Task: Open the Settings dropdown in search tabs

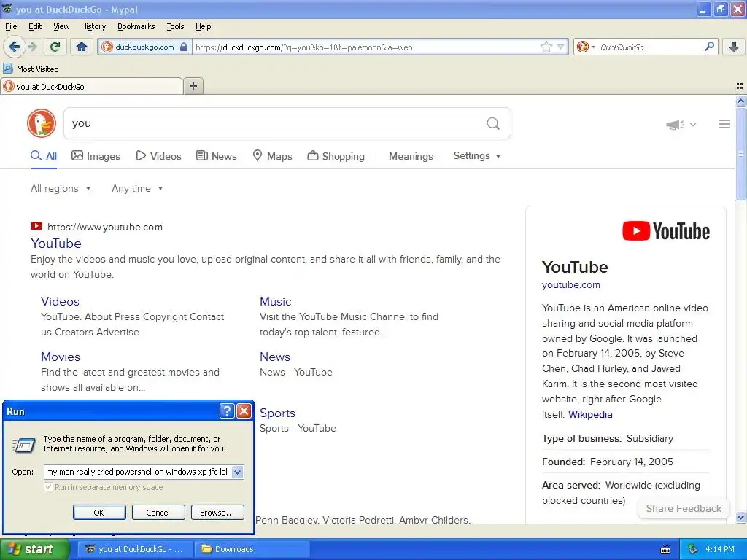Action: pos(477,156)
